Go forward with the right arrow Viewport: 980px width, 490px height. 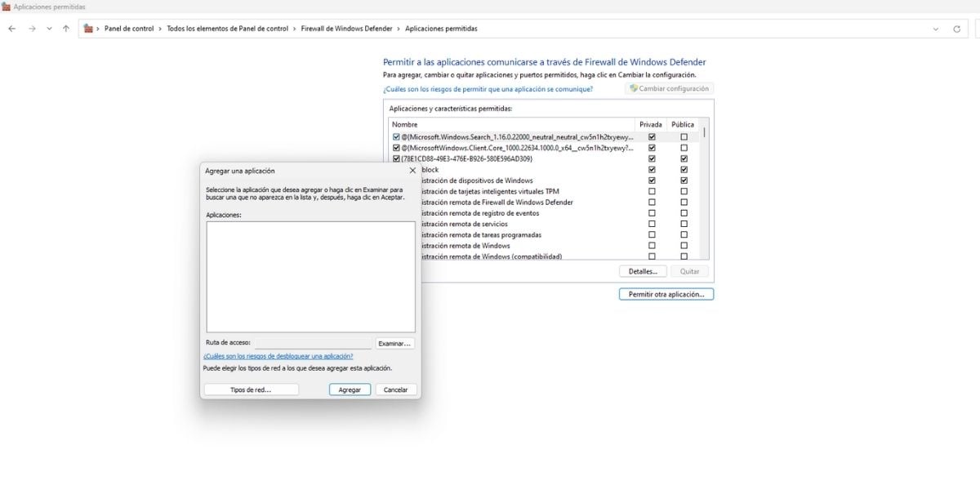32,29
